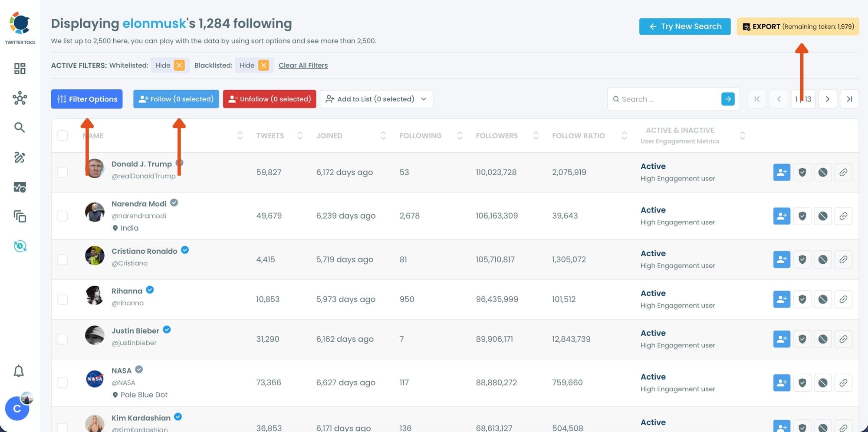The width and height of the screenshot is (868, 432).
Task: Export the following list data
Action: tap(798, 26)
